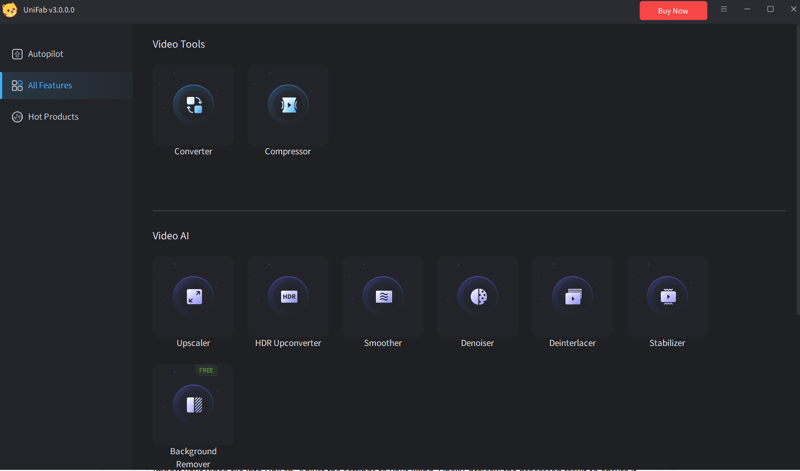Image resolution: width=800 pixels, height=471 pixels.
Task: Open the Background Remover tool
Action: point(194,404)
